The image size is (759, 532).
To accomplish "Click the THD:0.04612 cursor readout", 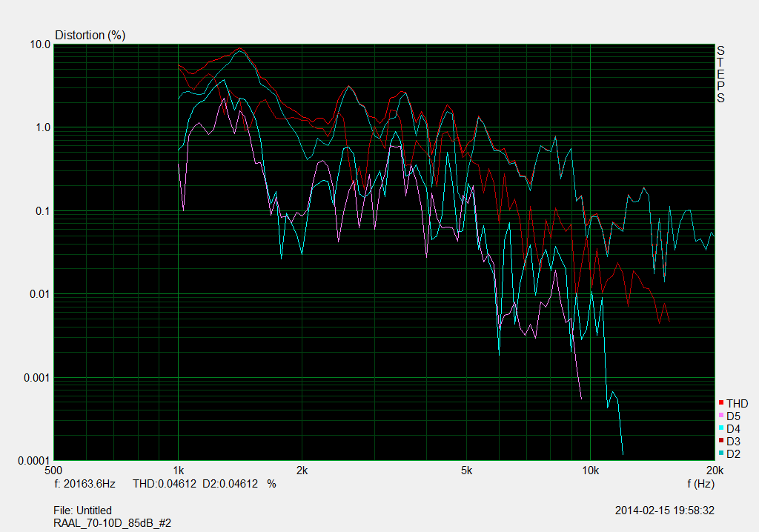I will pos(165,484).
